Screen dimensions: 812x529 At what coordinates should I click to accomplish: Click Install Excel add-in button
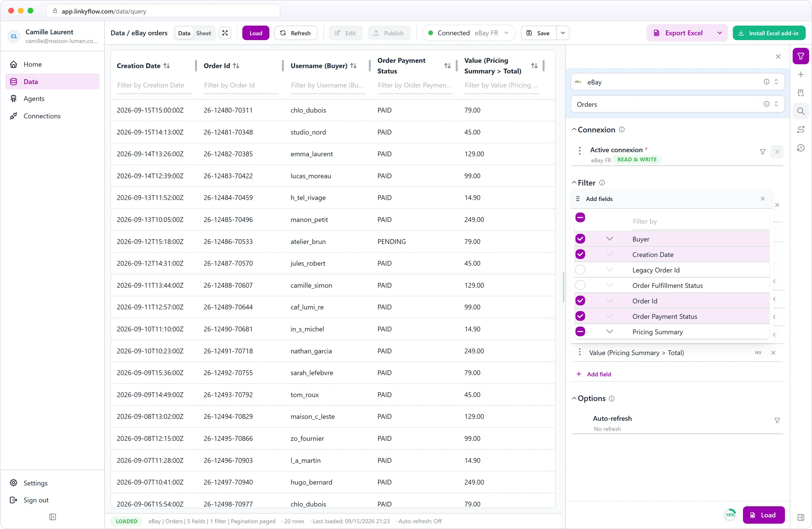769,33
